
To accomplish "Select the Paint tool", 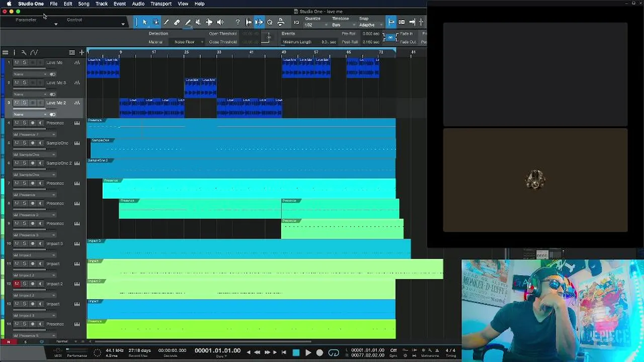I will click(x=188, y=22).
